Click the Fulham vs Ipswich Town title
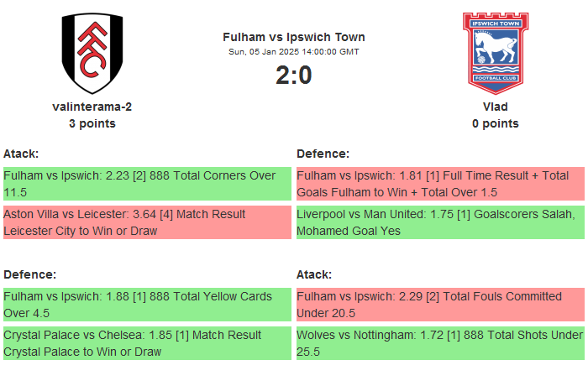 click(294, 37)
